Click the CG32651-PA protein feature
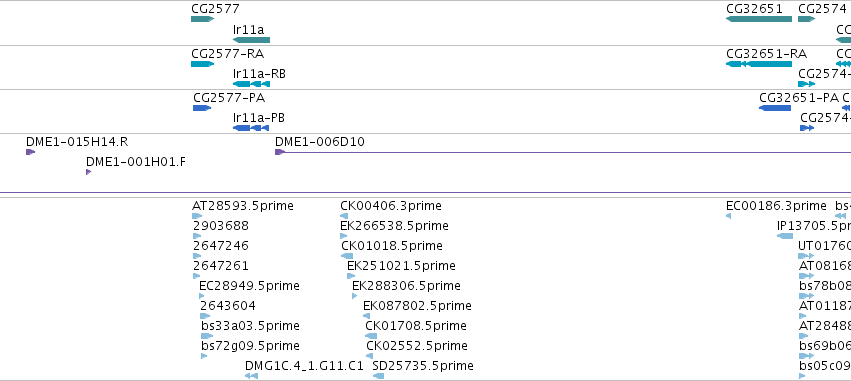The image size is (851, 381). click(x=775, y=108)
